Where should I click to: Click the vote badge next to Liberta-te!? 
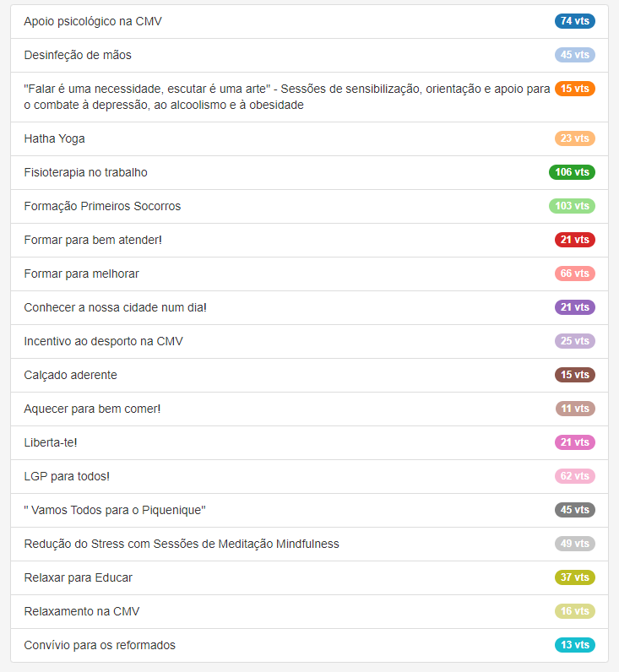[x=574, y=442]
